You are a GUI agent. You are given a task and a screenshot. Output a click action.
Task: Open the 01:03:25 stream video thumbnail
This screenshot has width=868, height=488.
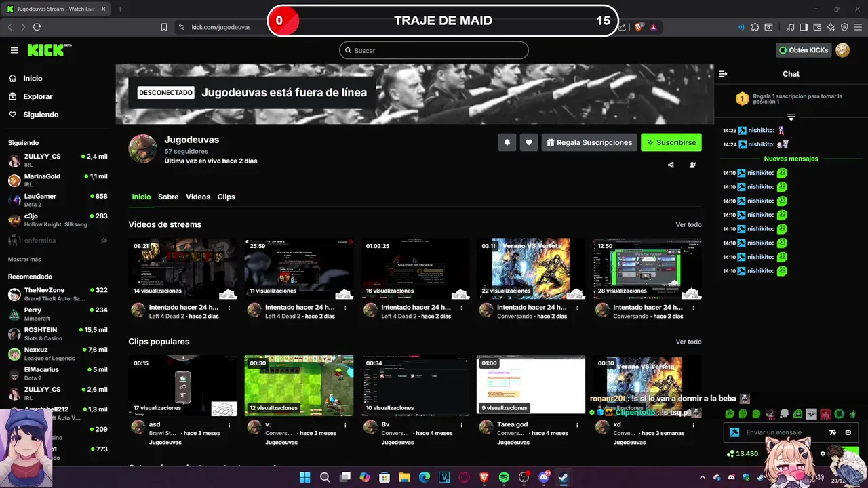click(415, 268)
